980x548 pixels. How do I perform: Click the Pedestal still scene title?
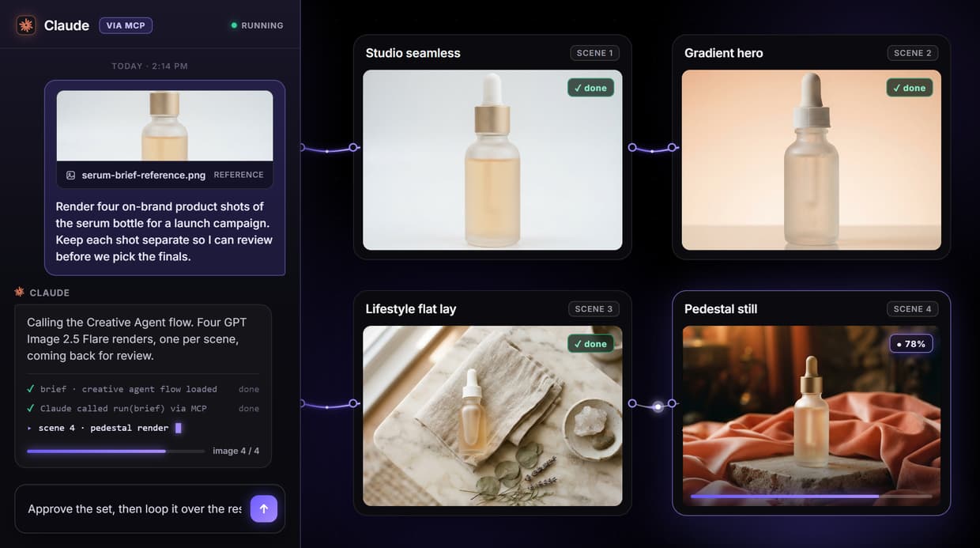point(721,309)
